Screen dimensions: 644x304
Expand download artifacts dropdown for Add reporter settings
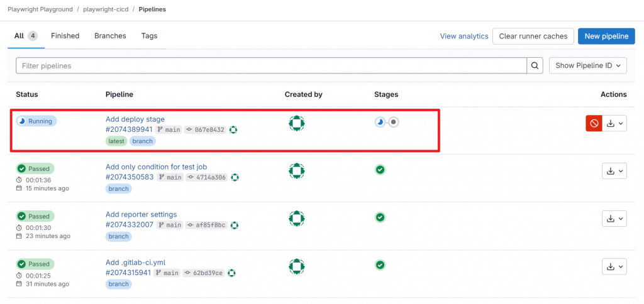614,219
